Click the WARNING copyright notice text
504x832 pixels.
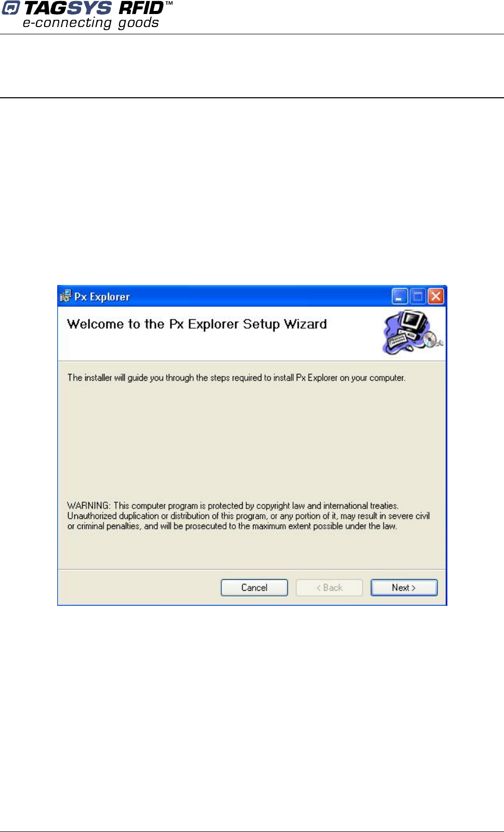click(248, 516)
